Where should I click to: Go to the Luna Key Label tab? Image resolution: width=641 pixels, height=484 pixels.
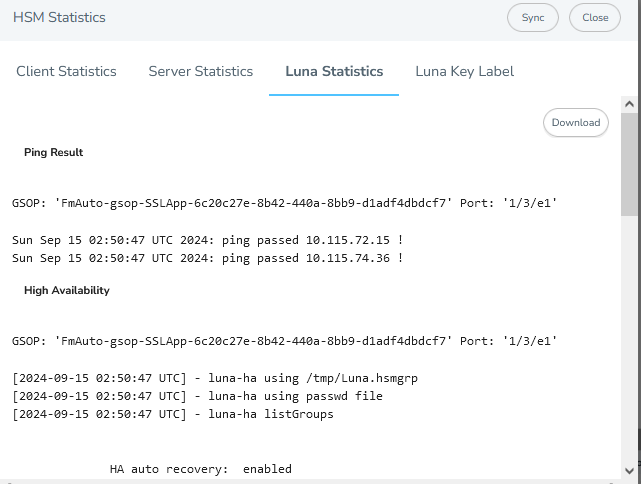[464, 72]
